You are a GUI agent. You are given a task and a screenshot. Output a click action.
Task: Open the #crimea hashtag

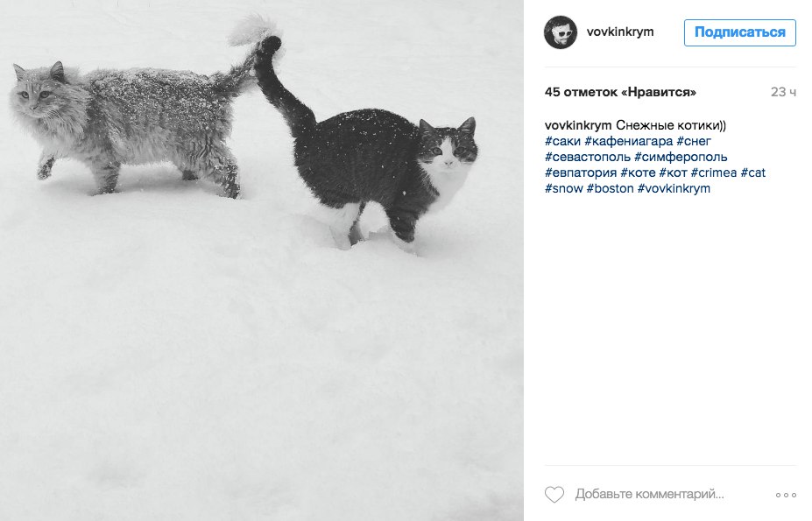714,173
